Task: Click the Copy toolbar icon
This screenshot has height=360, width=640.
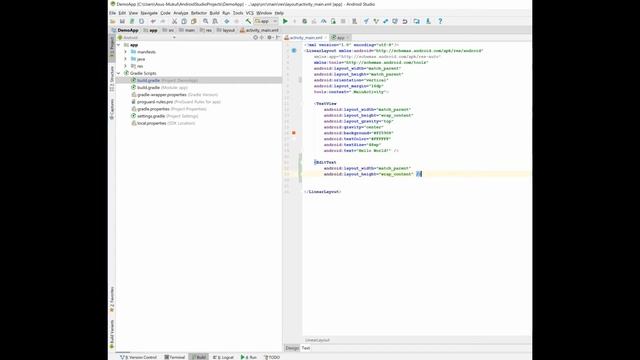Action: point(184,21)
